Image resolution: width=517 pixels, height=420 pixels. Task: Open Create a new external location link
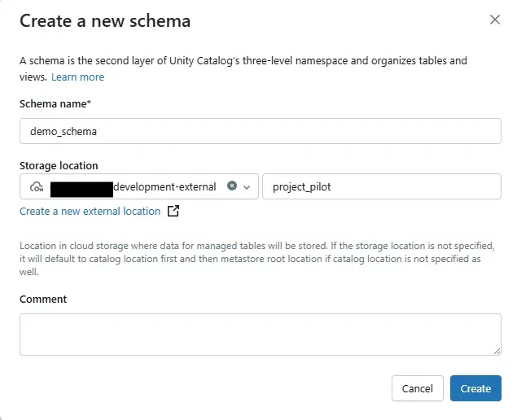(x=90, y=211)
